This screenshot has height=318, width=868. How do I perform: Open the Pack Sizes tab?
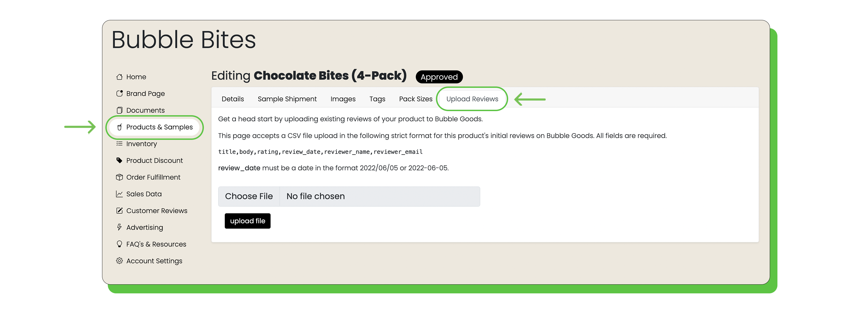click(415, 99)
